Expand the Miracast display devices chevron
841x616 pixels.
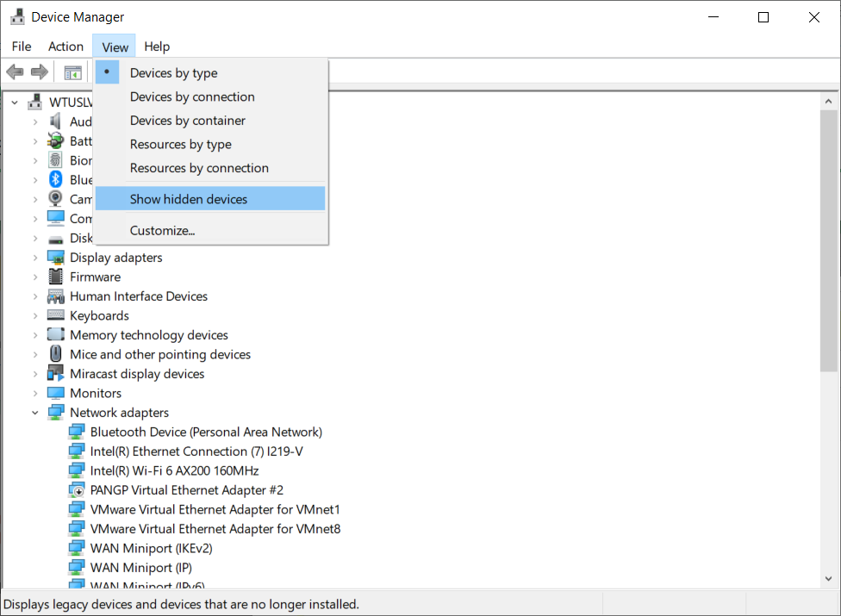(35, 374)
